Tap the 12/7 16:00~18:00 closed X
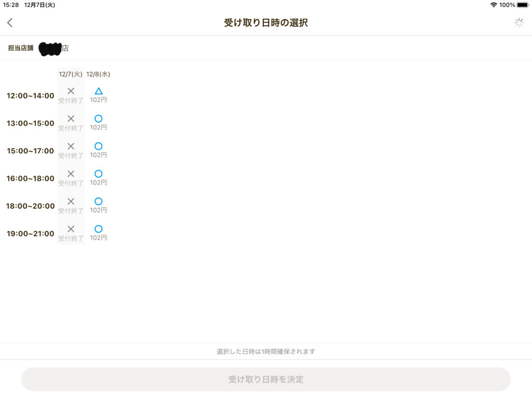 [x=71, y=174]
